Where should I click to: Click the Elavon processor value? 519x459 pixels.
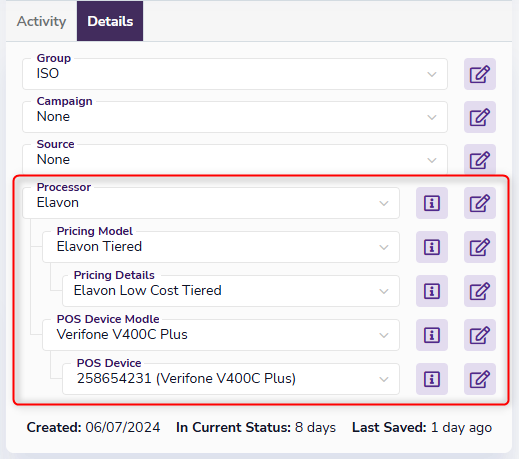[58, 203]
